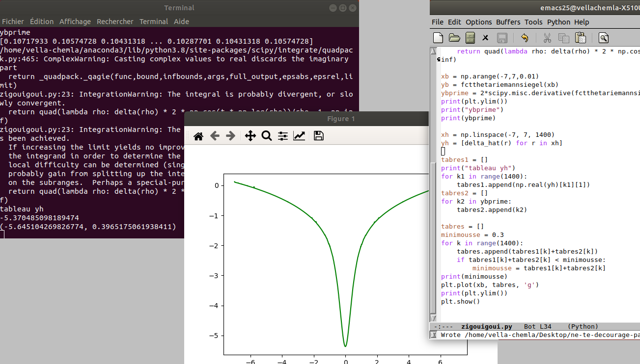
Task: Click Emacs open folder icon
Action: click(x=454, y=38)
